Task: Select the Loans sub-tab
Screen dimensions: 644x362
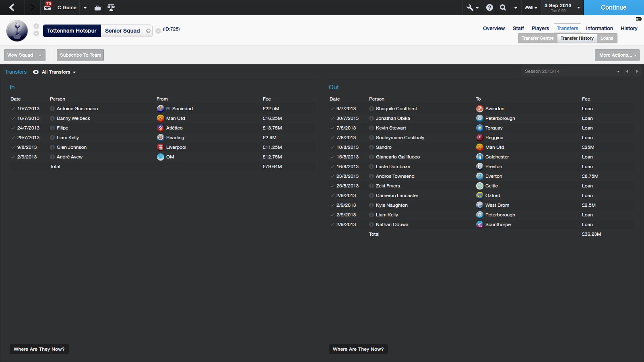Action: (x=607, y=38)
